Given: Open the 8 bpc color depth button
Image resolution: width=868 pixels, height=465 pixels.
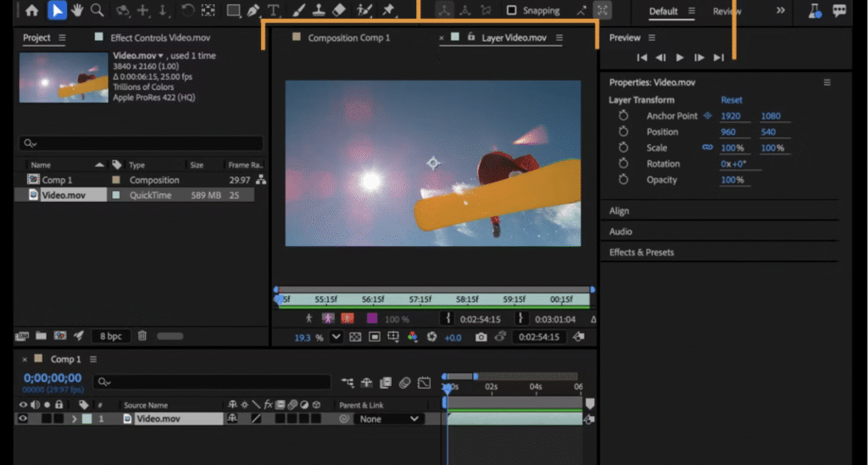Looking at the screenshot, I should pos(111,336).
